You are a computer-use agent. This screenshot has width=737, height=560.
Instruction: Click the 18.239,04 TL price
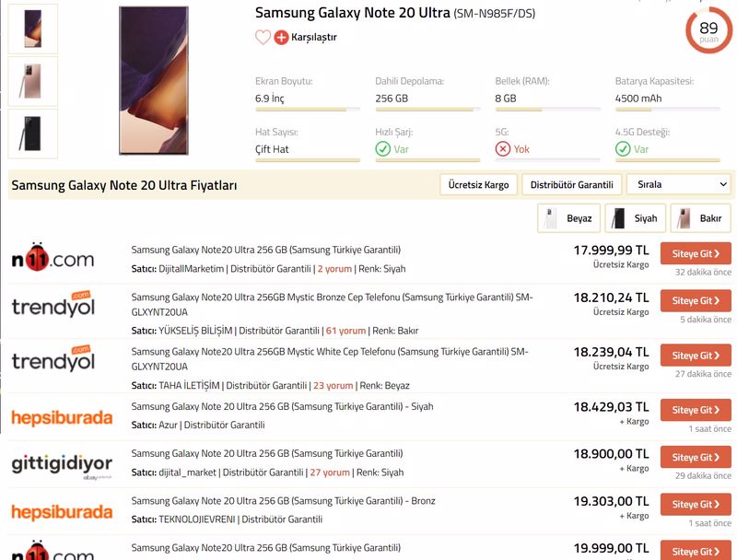611,352
